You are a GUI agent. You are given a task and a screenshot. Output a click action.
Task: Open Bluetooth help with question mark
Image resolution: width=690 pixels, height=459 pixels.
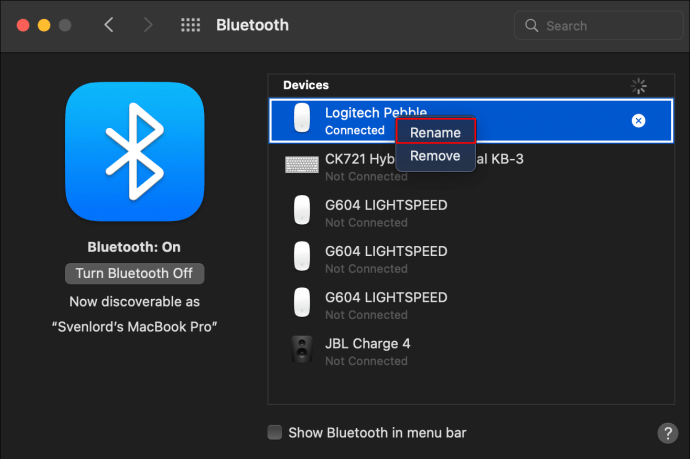pos(668,433)
